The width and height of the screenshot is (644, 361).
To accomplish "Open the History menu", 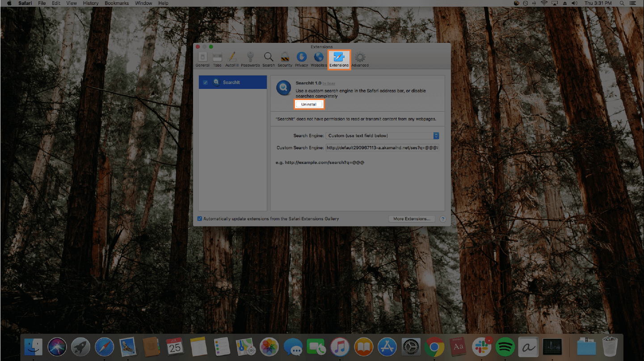I will click(x=91, y=3).
